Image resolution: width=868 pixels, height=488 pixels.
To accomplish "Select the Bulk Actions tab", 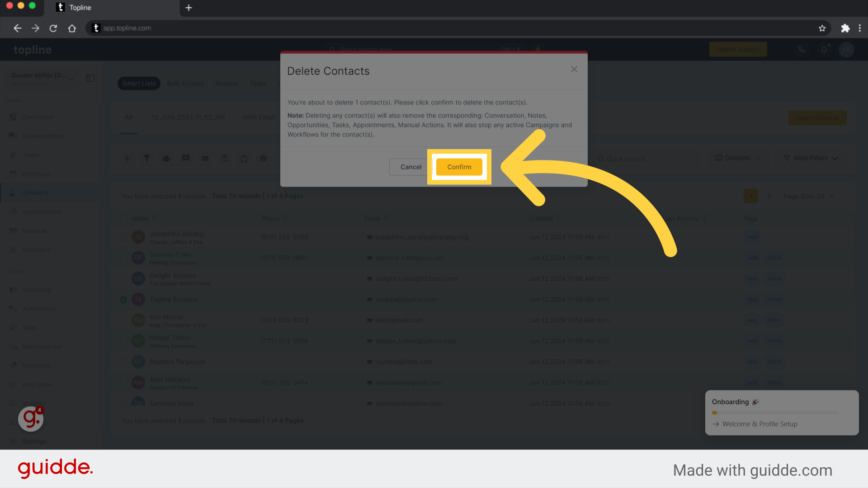I will click(x=185, y=84).
